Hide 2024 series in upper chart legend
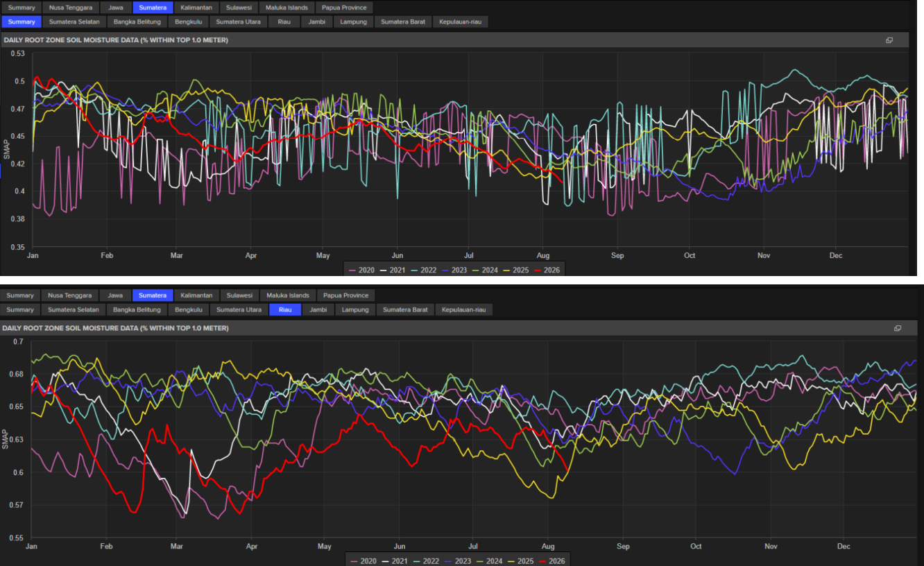The image size is (924, 566). [485, 270]
